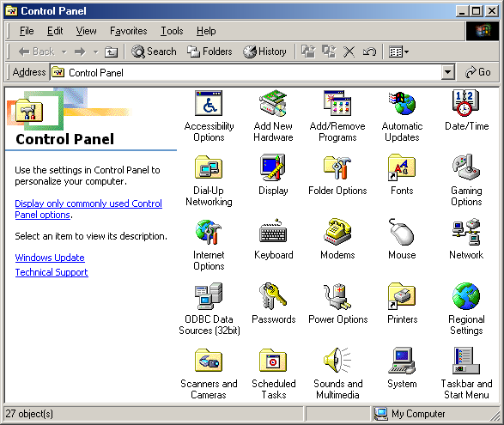Open the Technical Support link
The height and width of the screenshot is (425, 504).
click(52, 272)
